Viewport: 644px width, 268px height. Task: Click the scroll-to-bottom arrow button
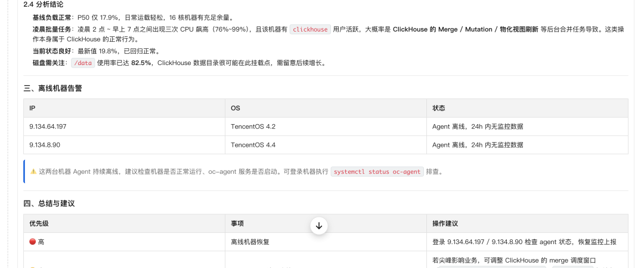tap(318, 225)
